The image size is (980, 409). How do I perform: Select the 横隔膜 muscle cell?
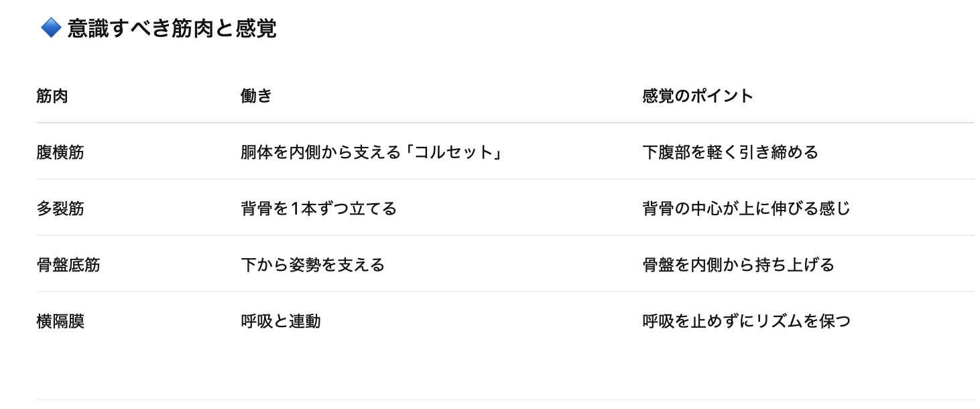pos(60,321)
